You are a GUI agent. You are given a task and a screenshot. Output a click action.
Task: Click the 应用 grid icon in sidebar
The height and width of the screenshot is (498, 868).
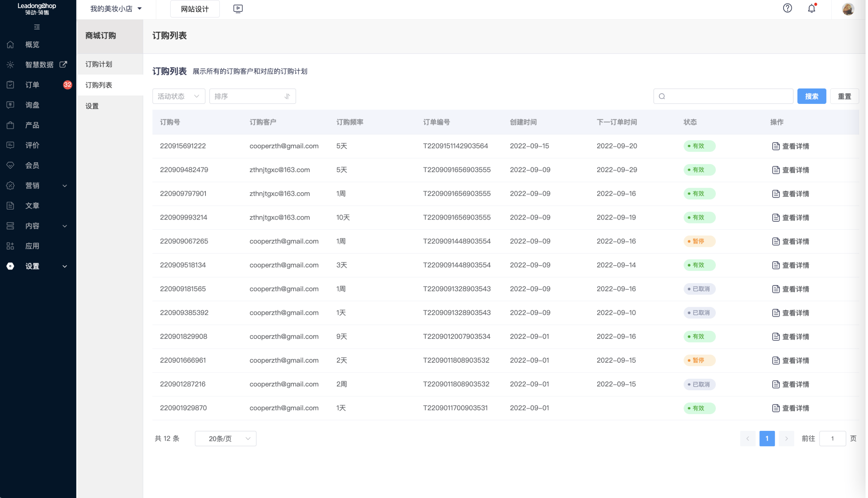point(10,246)
